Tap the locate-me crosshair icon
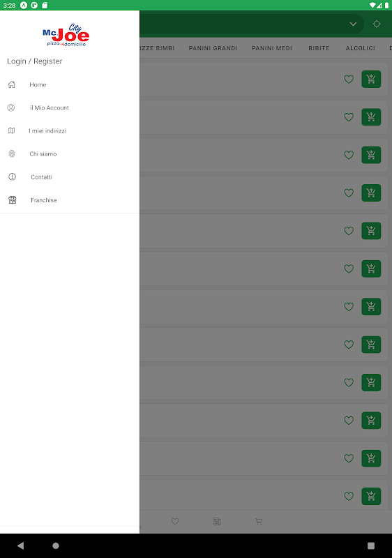 [x=377, y=24]
